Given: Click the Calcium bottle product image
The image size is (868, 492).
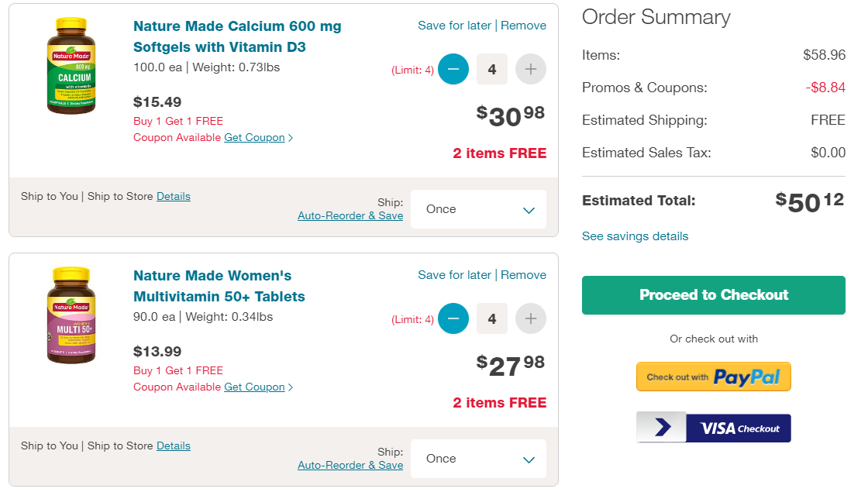Looking at the screenshot, I should [71, 66].
